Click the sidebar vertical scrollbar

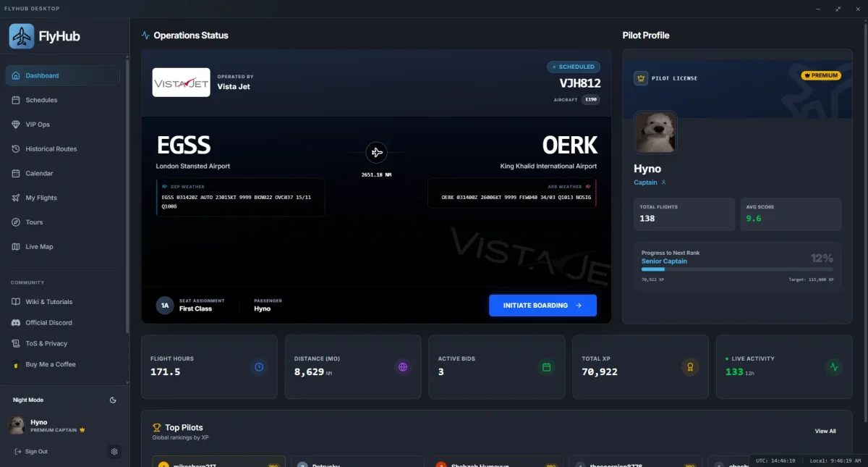(x=127, y=195)
